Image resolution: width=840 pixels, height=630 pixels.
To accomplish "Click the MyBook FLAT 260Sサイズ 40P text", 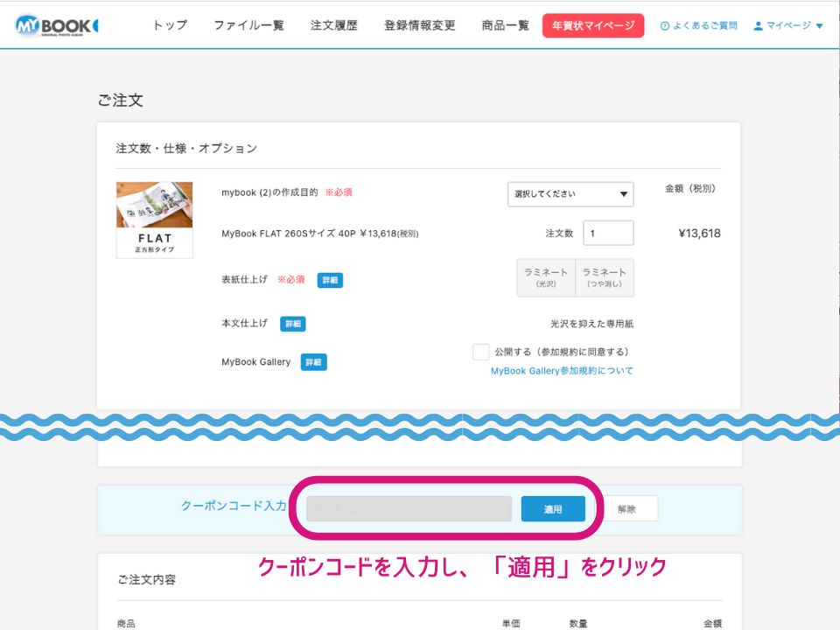I will (x=288, y=234).
